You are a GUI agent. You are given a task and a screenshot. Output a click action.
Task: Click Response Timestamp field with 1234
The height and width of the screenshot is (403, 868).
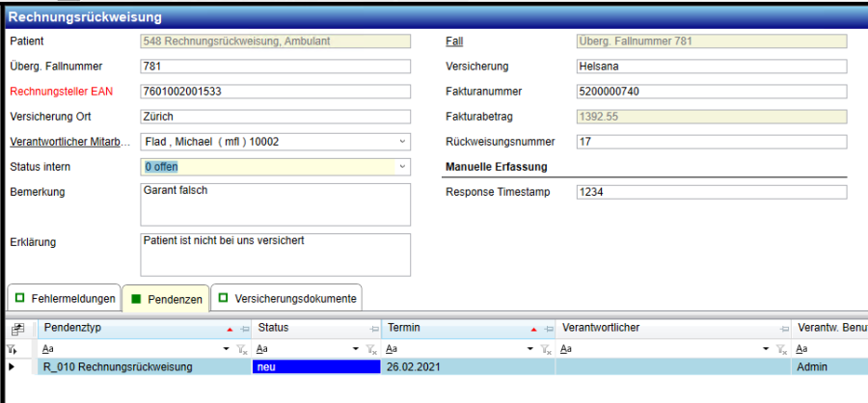(712, 192)
